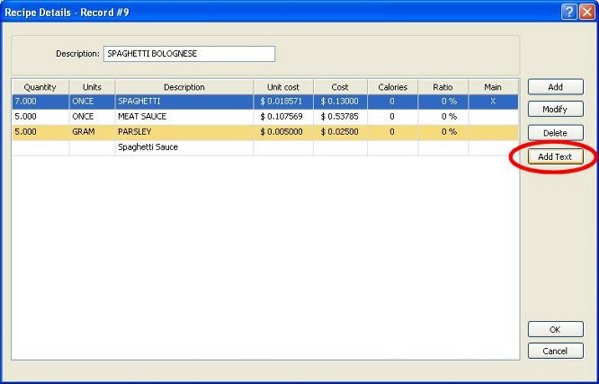Click the Add button

pyautogui.click(x=555, y=87)
